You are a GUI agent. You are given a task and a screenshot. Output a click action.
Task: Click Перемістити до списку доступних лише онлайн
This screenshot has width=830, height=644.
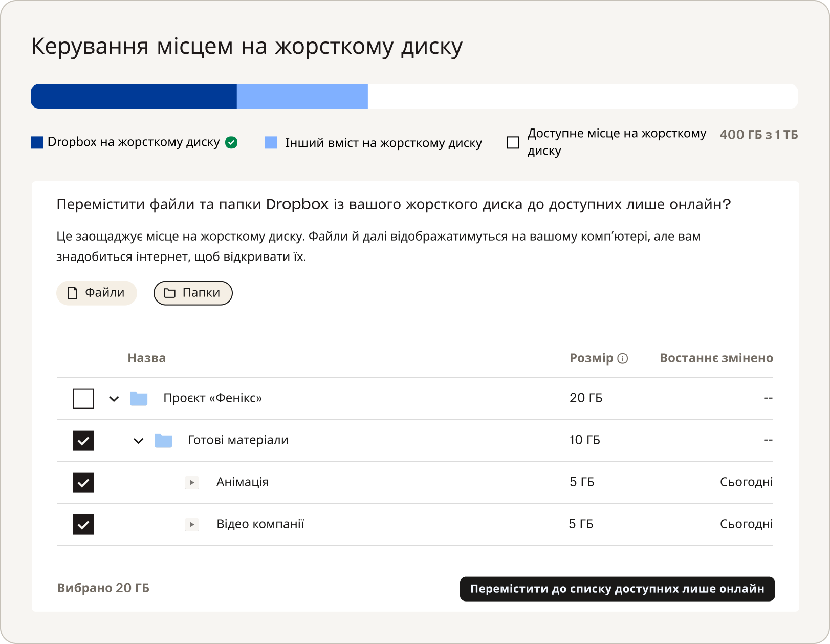617,589
